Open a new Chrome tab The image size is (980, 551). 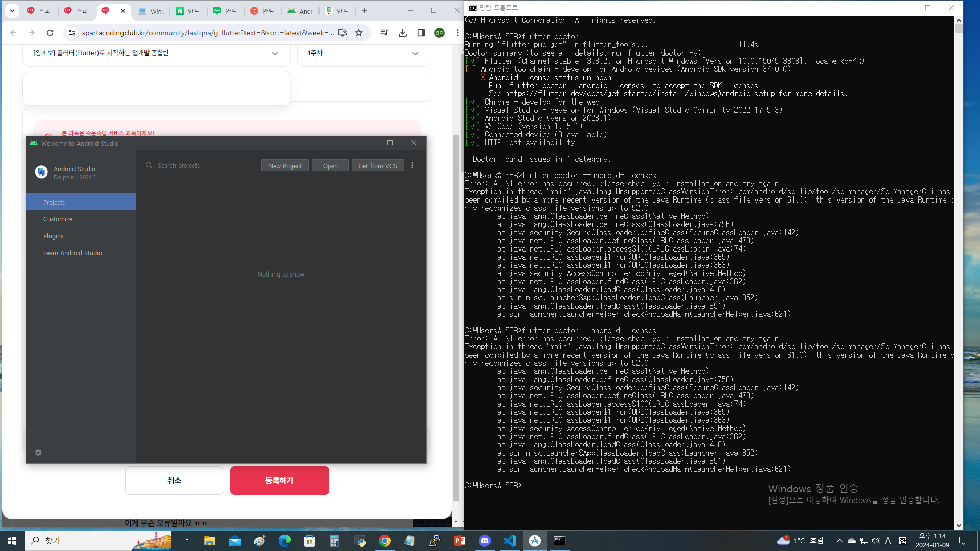364,11
